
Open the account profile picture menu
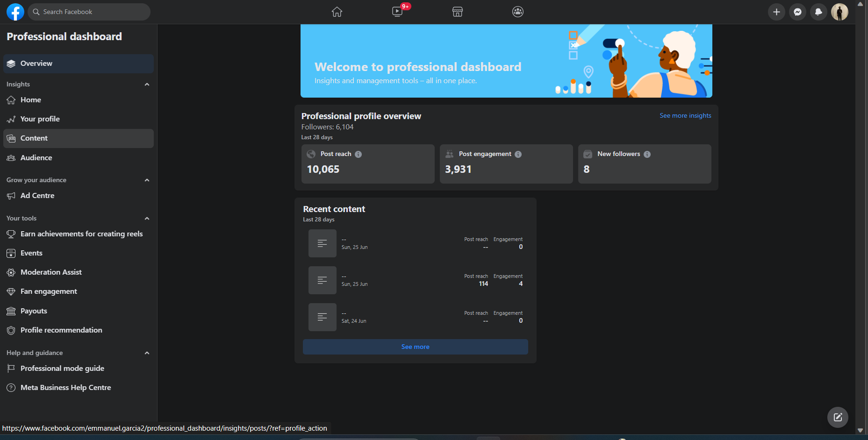[839, 12]
